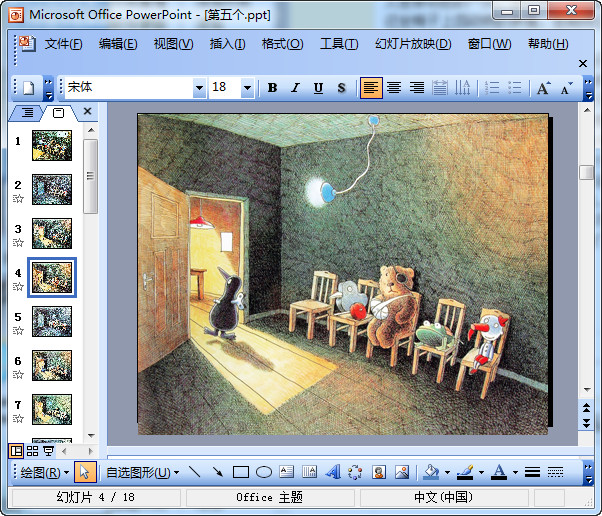The width and height of the screenshot is (602, 516).
Task: Insert Diagram or Organization Chart
Action: click(355, 472)
